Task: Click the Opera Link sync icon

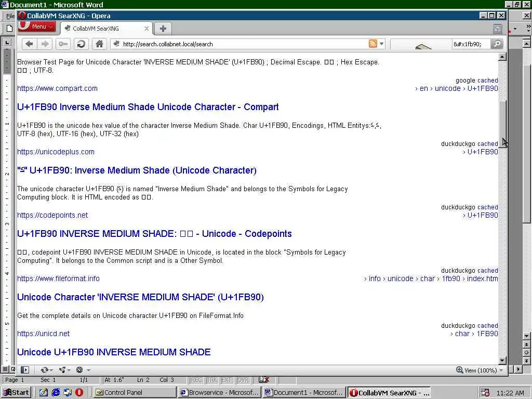Action: (44, 370)
